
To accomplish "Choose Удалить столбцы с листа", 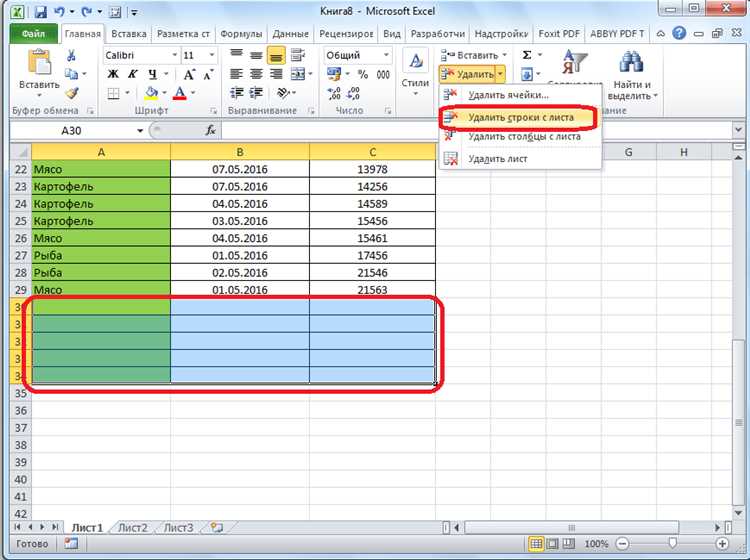I will [519, 137].
